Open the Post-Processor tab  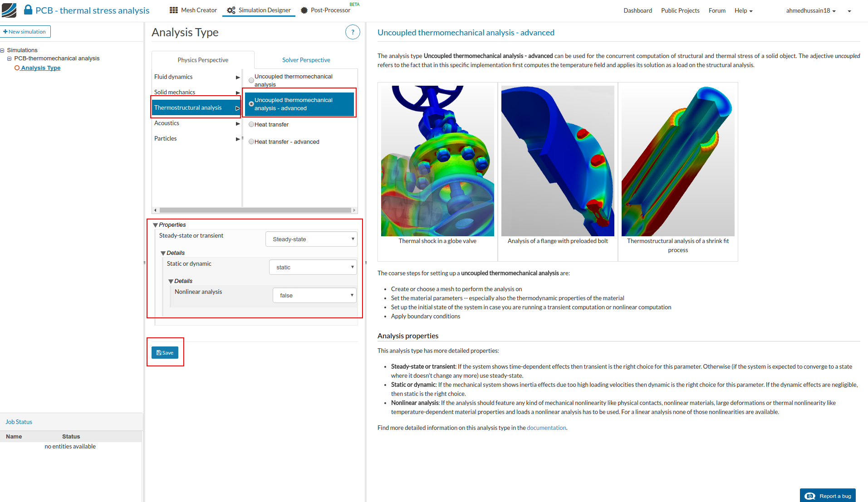pos(325,10)
